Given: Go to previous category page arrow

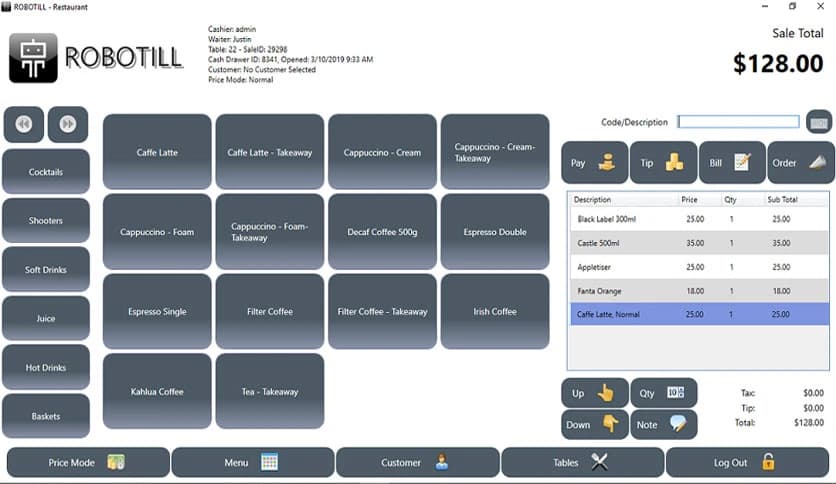Looking at the screenshot, I should tap(24, 124).
